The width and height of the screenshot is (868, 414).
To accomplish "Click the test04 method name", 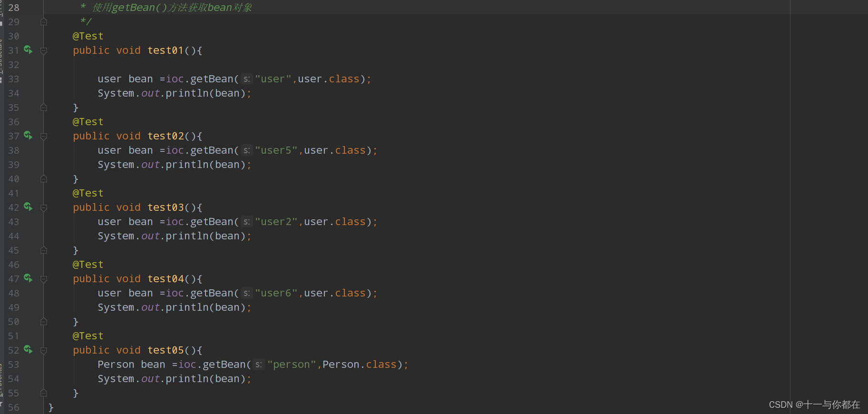I will (x=166, y=279).
